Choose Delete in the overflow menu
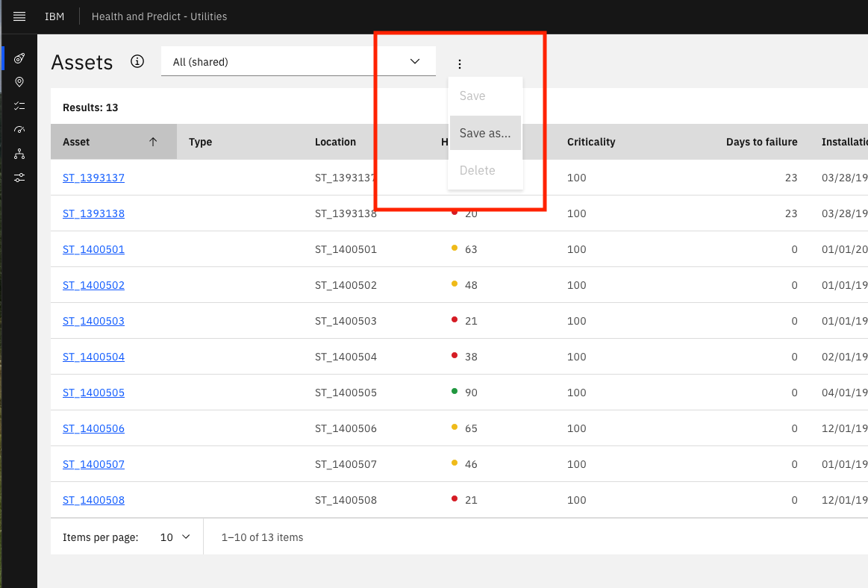868x588 pixels. [485, 171]
